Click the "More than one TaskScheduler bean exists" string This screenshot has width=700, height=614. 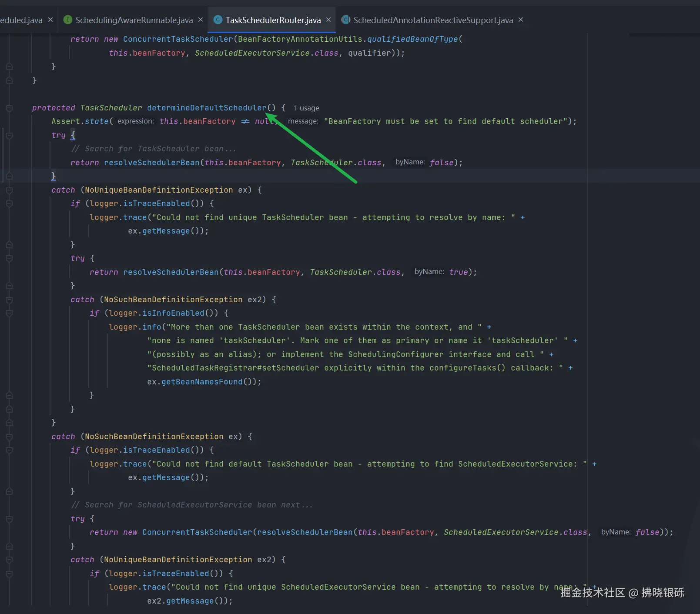coord(324,327)
